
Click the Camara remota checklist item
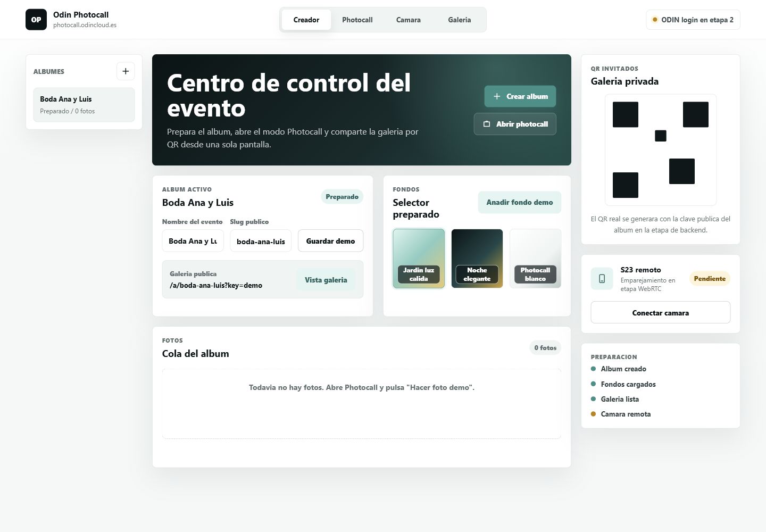coord(621,414)
